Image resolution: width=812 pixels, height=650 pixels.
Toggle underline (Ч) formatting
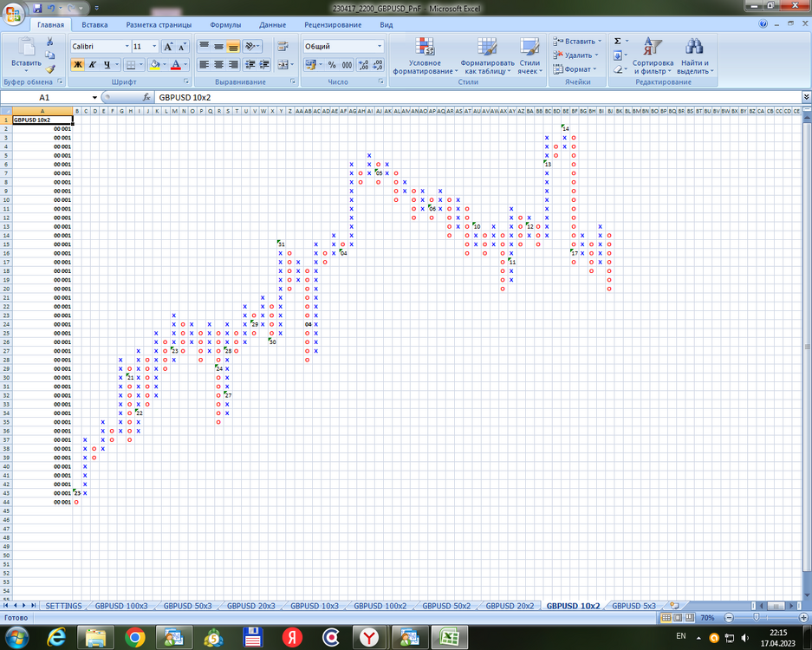pyautogui.click(x=107, y=65)
